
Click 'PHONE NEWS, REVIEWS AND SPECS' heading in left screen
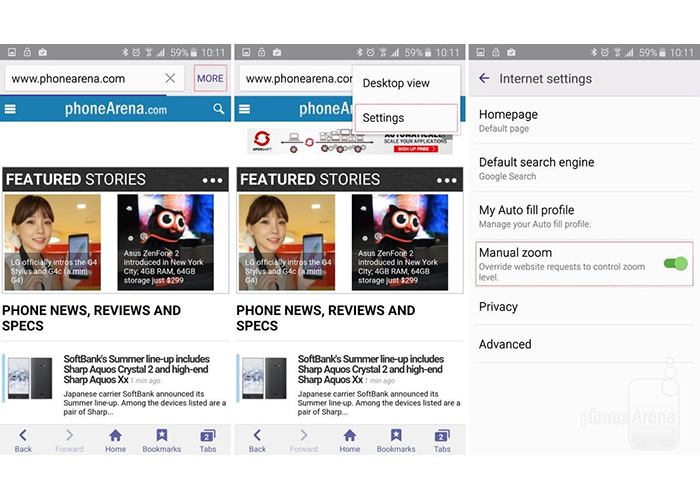[x=92, y=318]
